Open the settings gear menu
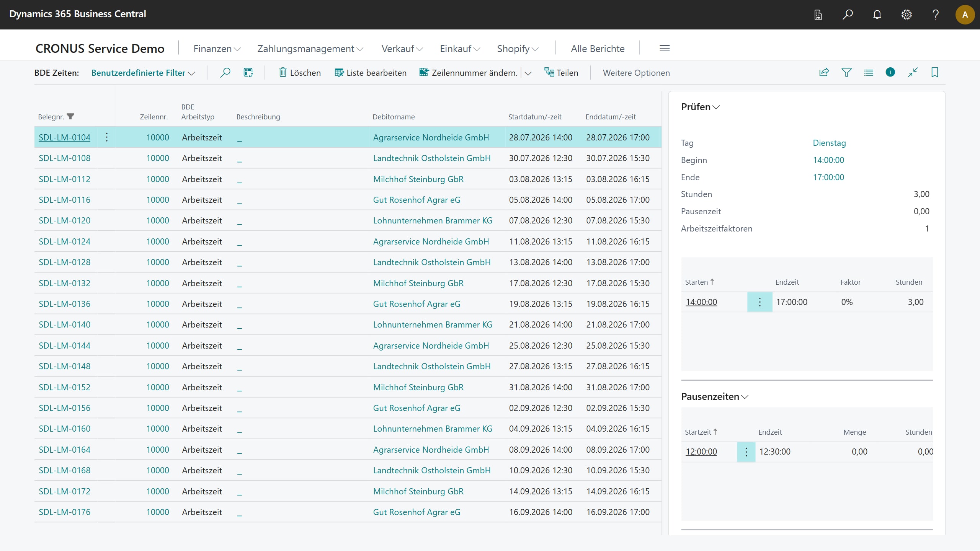The image size is (980, 551). [x=906, y=15]
